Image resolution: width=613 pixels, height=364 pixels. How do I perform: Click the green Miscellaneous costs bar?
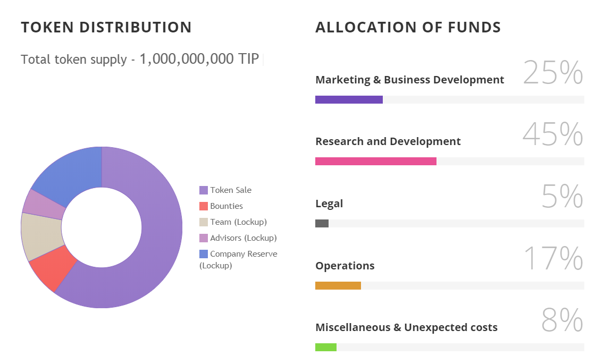pyautogui.click(x=325, y=347)
